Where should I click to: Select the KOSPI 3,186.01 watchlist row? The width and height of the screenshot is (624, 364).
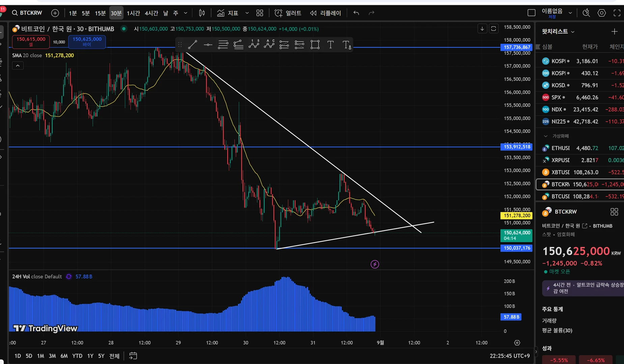point(580,61)
